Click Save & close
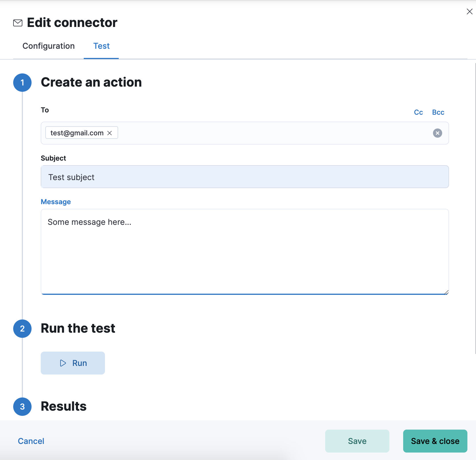The height and width of the screenshot is (460, 476). 435,441
